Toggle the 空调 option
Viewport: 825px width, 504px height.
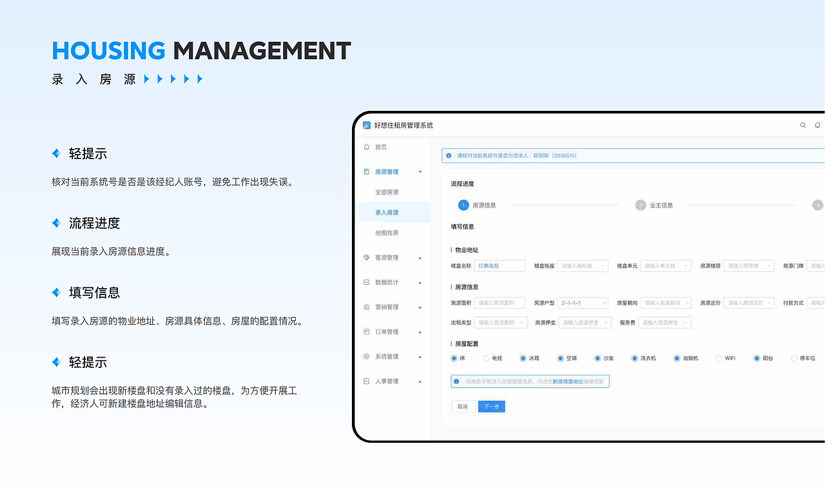click(x=561, y=358)
